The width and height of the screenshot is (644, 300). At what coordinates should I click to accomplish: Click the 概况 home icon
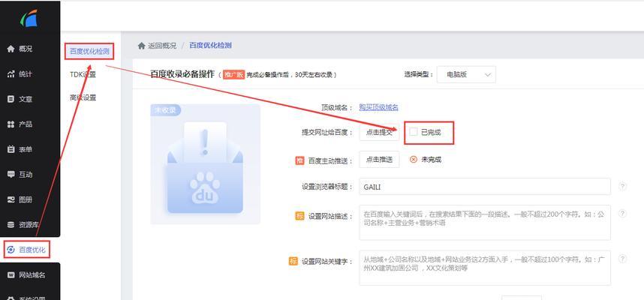11,49
